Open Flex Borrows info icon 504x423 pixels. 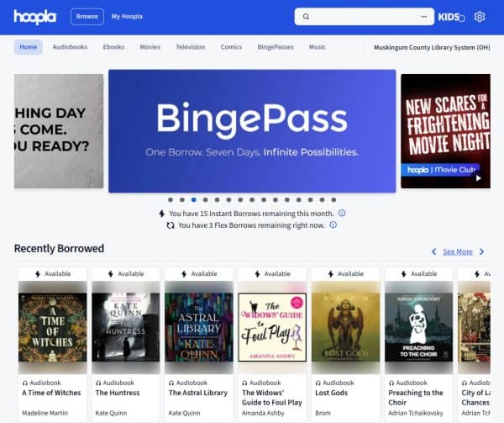point(333,225)
